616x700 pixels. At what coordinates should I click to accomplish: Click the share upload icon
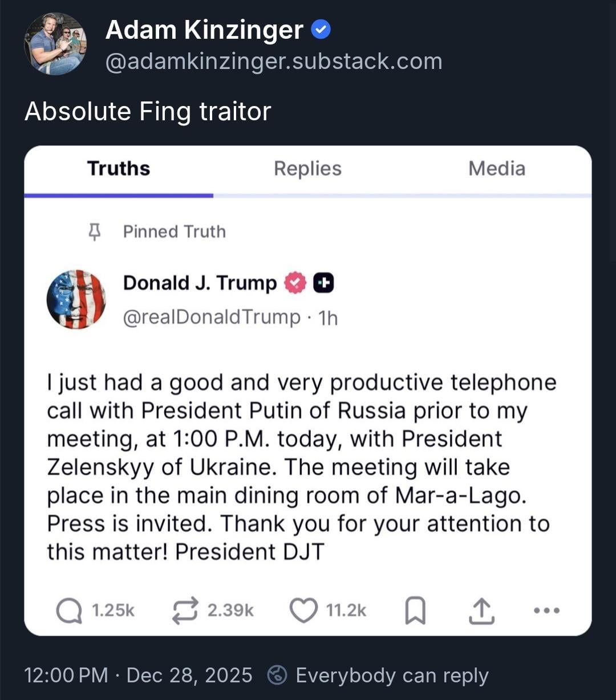pyautogui.click(x=481, y=611)
